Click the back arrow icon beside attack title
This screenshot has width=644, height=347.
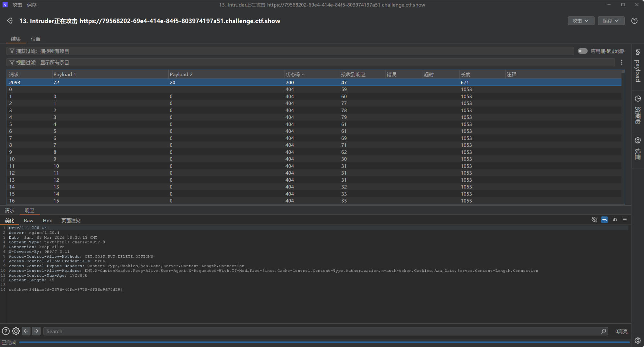pyautogui.click(x=10, y=21)
